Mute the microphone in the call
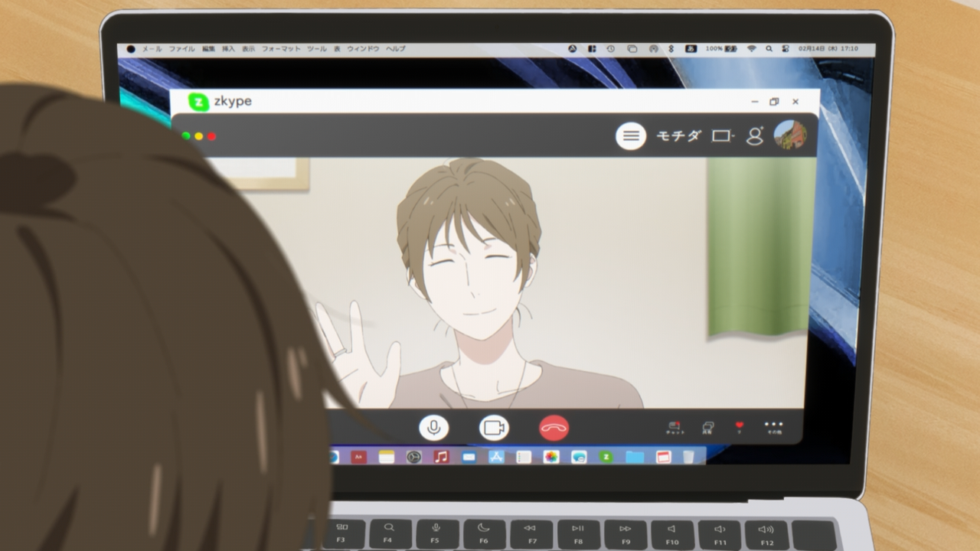The image size is (980, 551). [x=433, y=427]
